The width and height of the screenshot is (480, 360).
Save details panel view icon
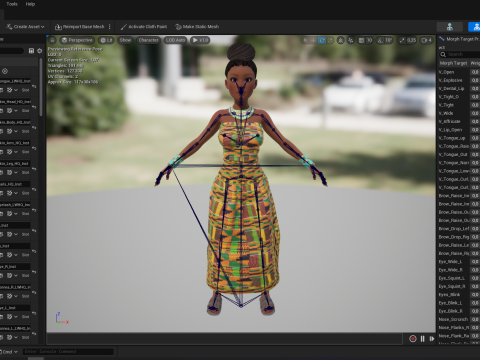pyautogui.click(x=31, y=51)
